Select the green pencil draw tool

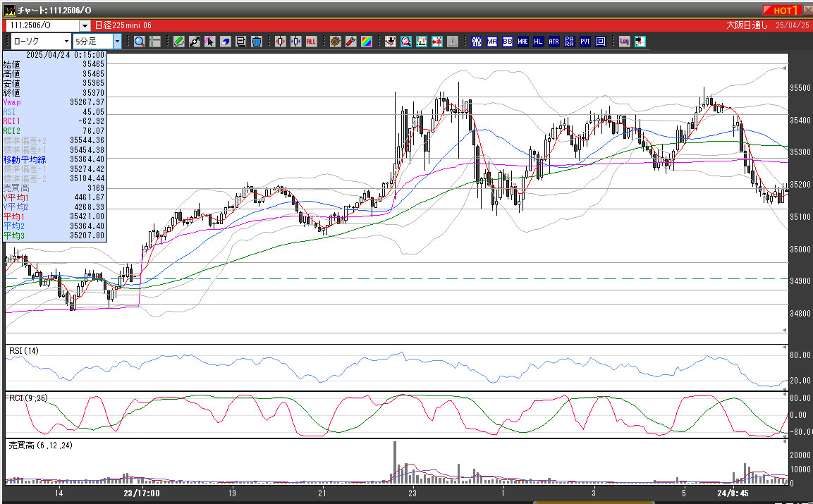click(179, 42)
